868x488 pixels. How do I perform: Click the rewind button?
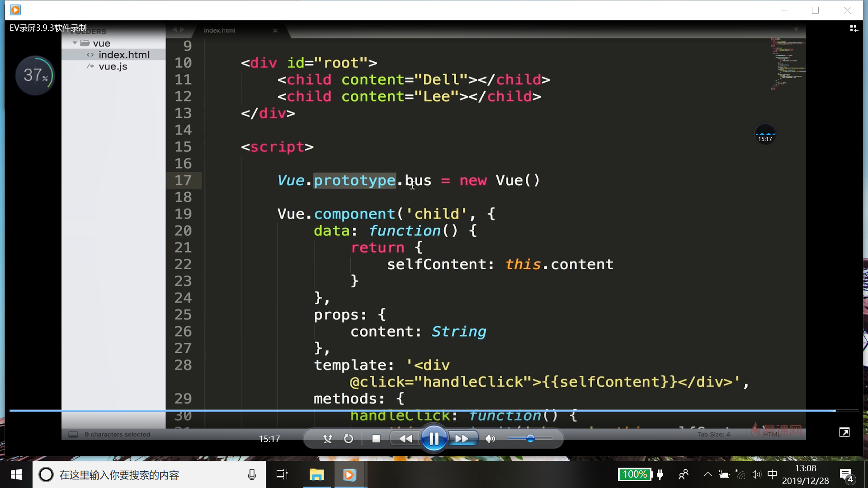click(x=406, y=439)
